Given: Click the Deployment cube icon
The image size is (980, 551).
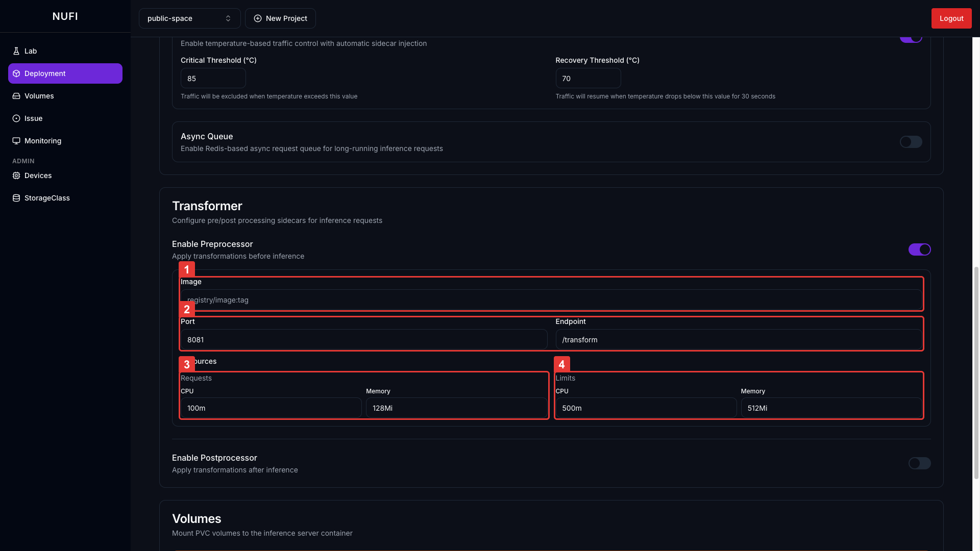Looking at the screenshot, I should [x=16, y=73].
